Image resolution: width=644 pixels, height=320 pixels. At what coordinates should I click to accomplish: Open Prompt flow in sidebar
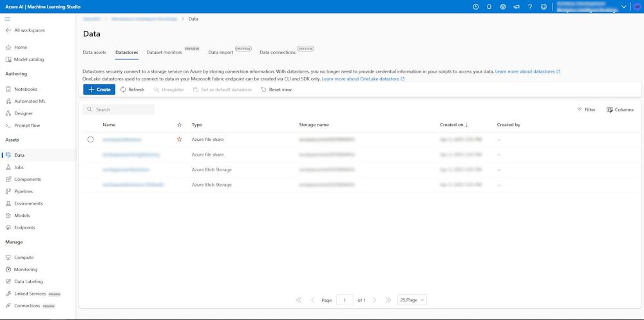(x=23, y=126)
